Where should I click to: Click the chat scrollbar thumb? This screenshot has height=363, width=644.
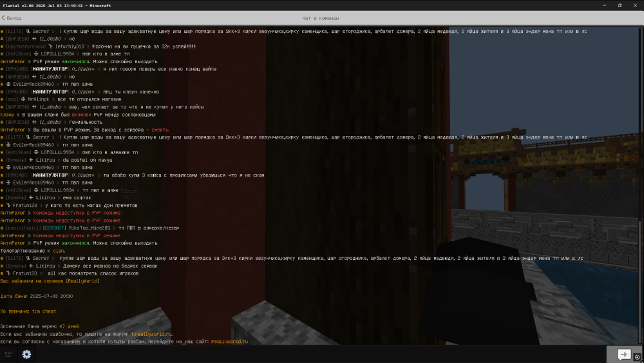640,283
